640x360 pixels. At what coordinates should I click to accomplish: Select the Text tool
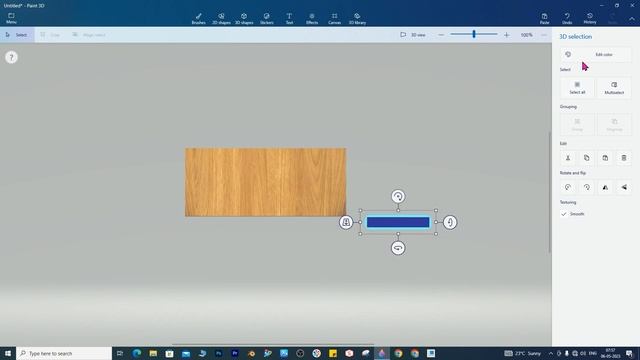click(x=289, y=18)
